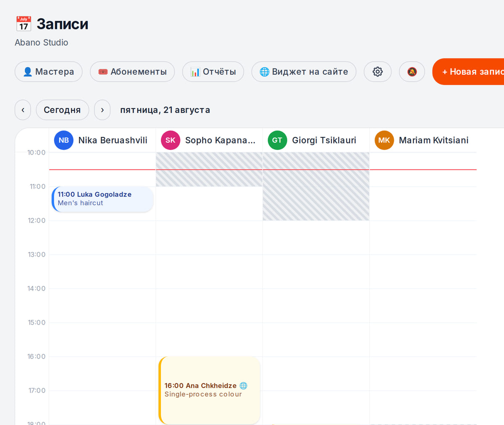Image resolution: width=504 pixels, height=425 pixels.
Task: Create a new appointment with Новая запись
Action: [x=468, y=72]
